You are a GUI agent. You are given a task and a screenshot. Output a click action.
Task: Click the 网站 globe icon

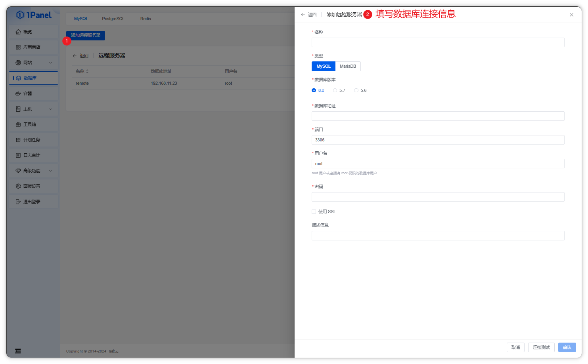coord(18,63)
